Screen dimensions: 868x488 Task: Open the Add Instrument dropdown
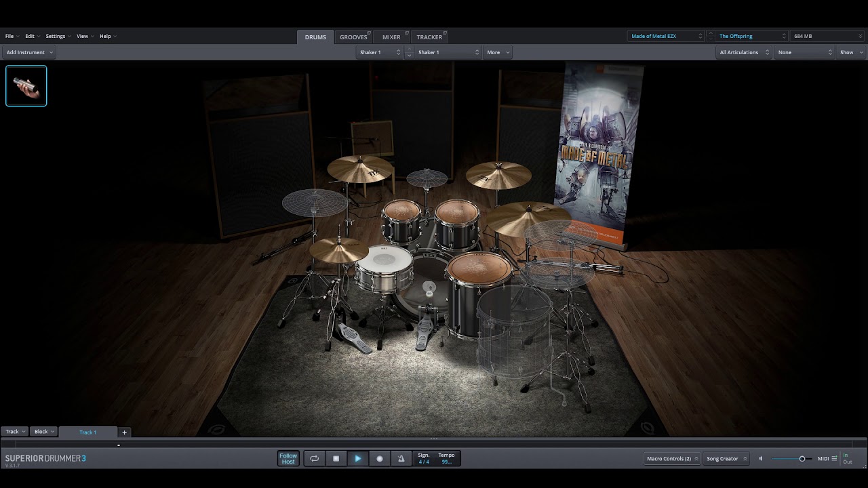pyautogui.click(x=29, y=52)
